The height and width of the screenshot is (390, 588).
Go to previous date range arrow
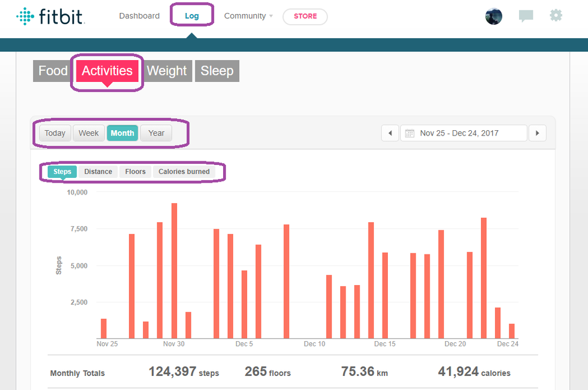click(390, 133)
